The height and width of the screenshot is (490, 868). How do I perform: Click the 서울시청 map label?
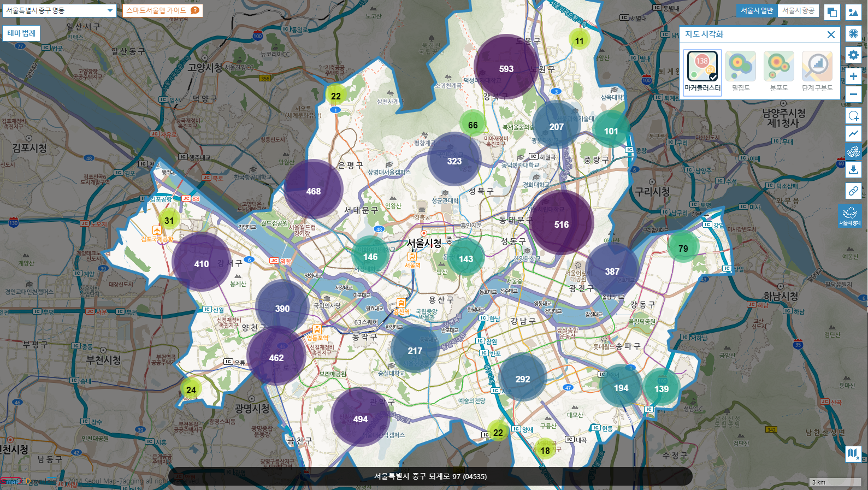424,243
